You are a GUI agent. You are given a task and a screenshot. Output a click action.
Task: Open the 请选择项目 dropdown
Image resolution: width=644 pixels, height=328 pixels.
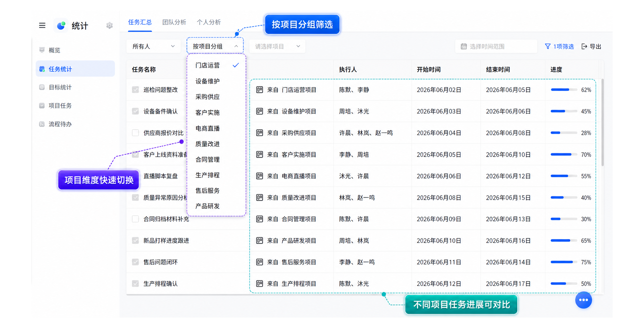277,46
